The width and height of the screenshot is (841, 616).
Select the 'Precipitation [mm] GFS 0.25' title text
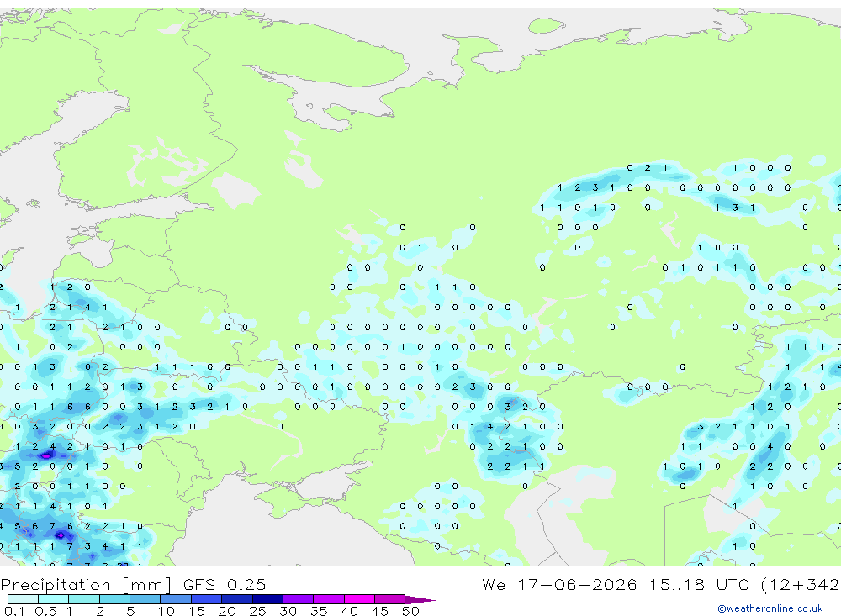point(133,585)
